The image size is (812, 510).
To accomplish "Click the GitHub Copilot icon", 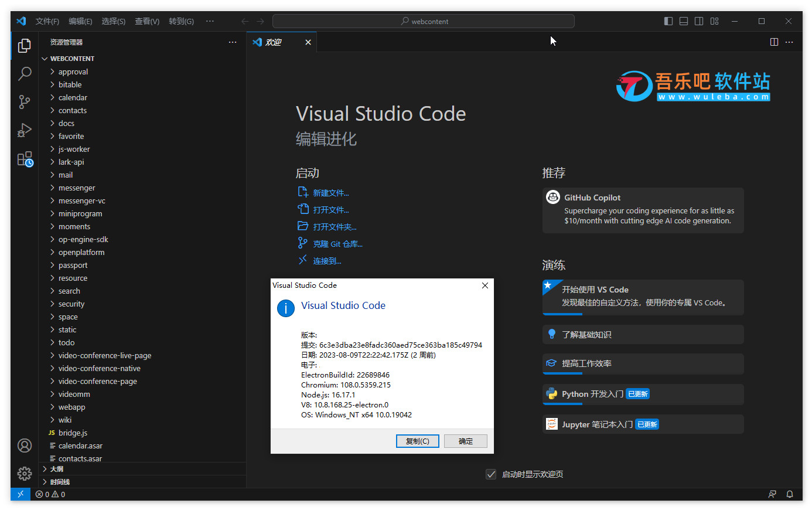I will coord(553,197).
